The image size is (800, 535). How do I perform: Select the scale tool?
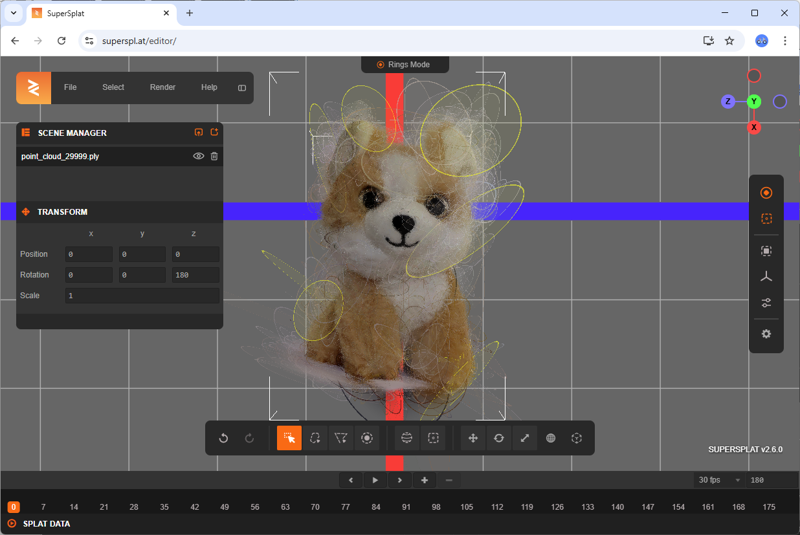pyautogui.click(x=525, y=438)
